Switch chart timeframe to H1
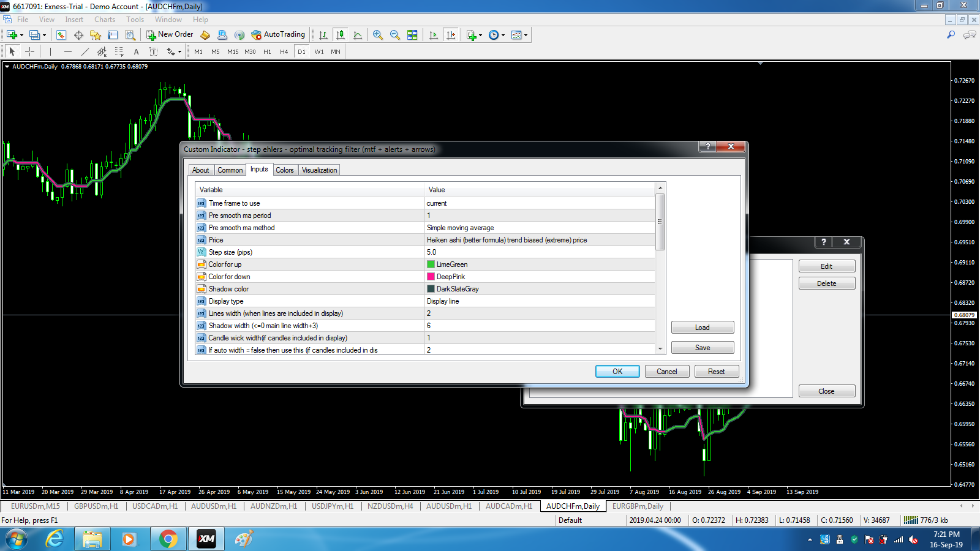980x551 pixels. click(x=267, y=51)
